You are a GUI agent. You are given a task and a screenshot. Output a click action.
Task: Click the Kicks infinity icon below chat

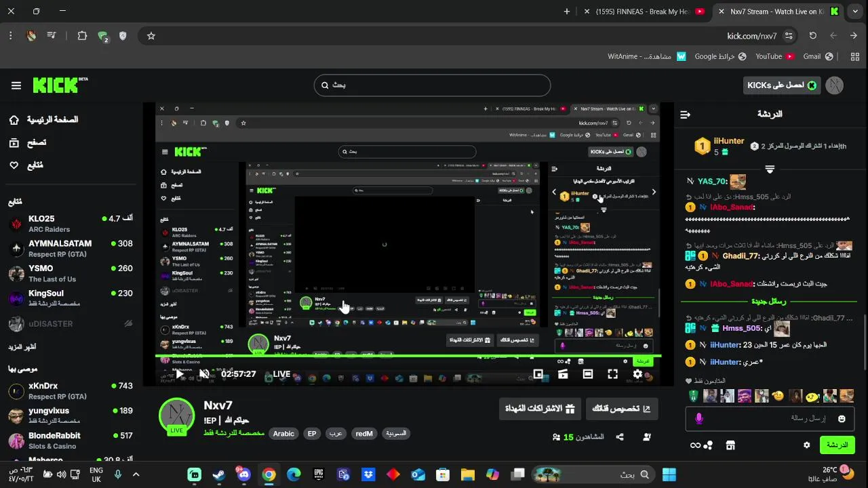coord(695,445)
